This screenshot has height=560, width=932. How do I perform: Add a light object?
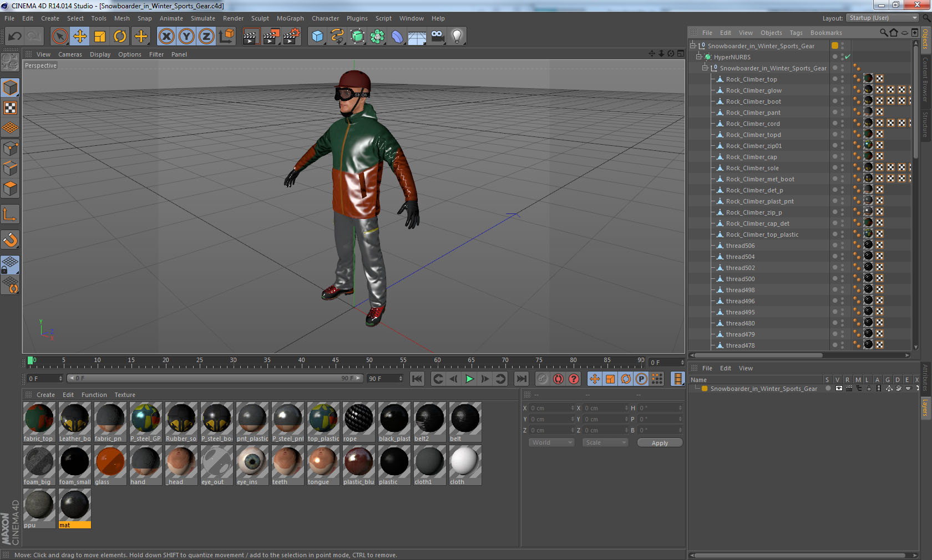pos(457,37)
